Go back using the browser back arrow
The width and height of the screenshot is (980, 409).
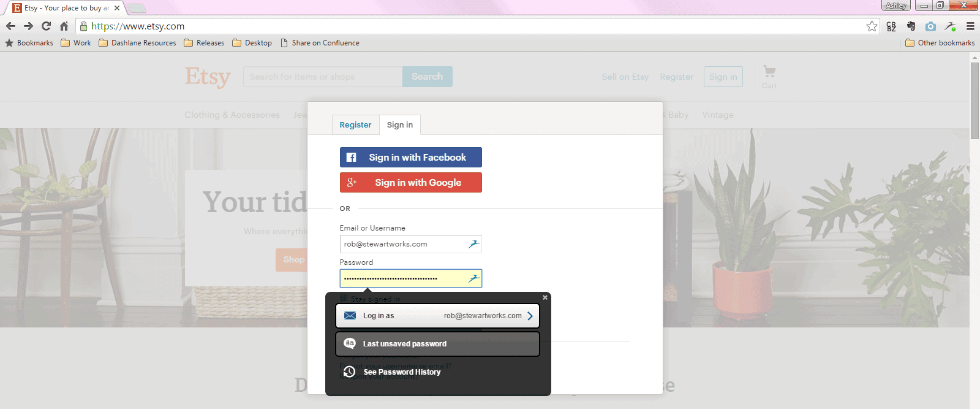point(10,26)
